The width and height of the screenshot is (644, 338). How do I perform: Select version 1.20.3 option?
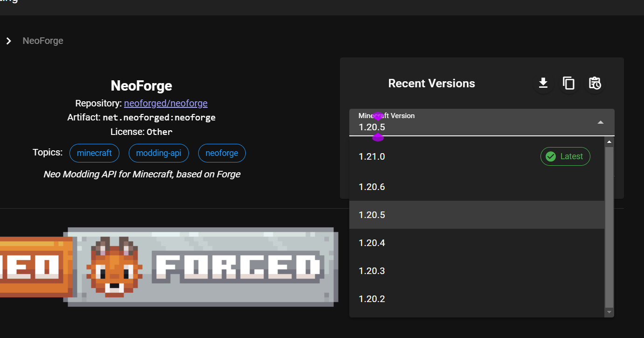tap(372, 271)
